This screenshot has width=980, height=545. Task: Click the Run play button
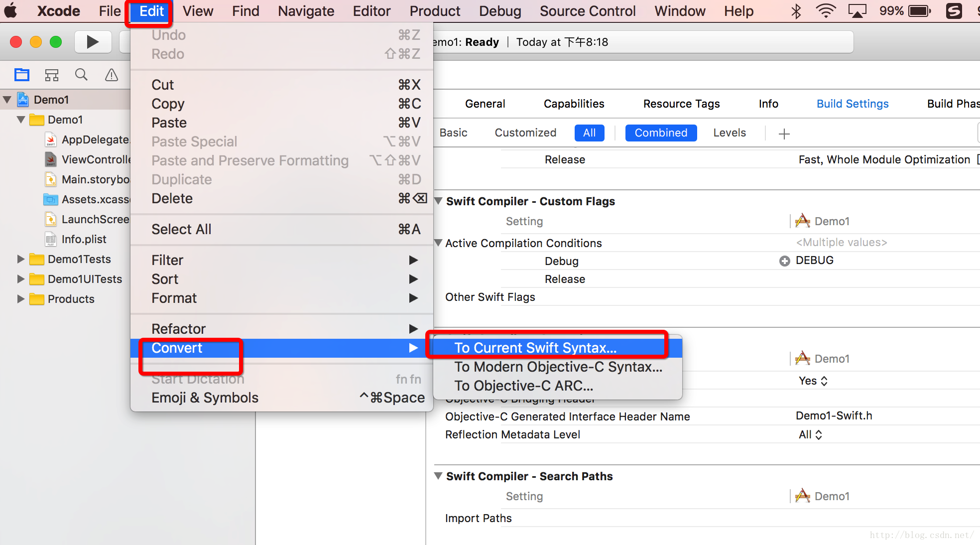coord(92,42)
